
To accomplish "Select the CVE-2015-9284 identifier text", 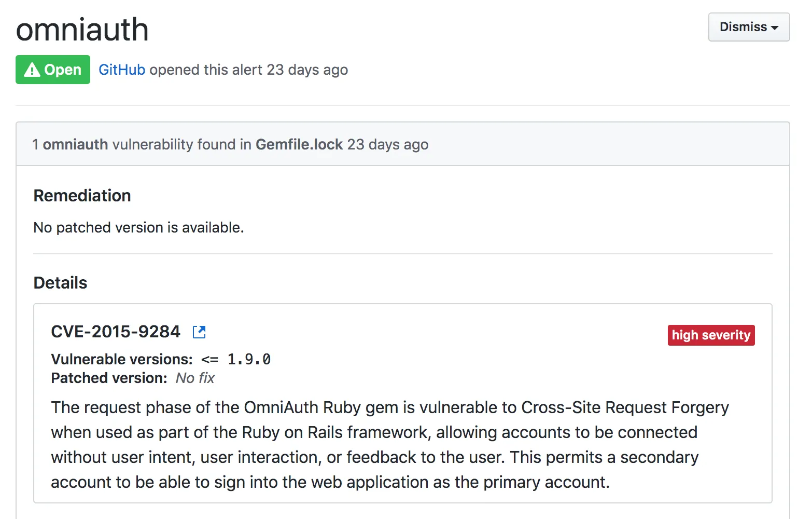I will pyautogui.click(x=116, y=332).
